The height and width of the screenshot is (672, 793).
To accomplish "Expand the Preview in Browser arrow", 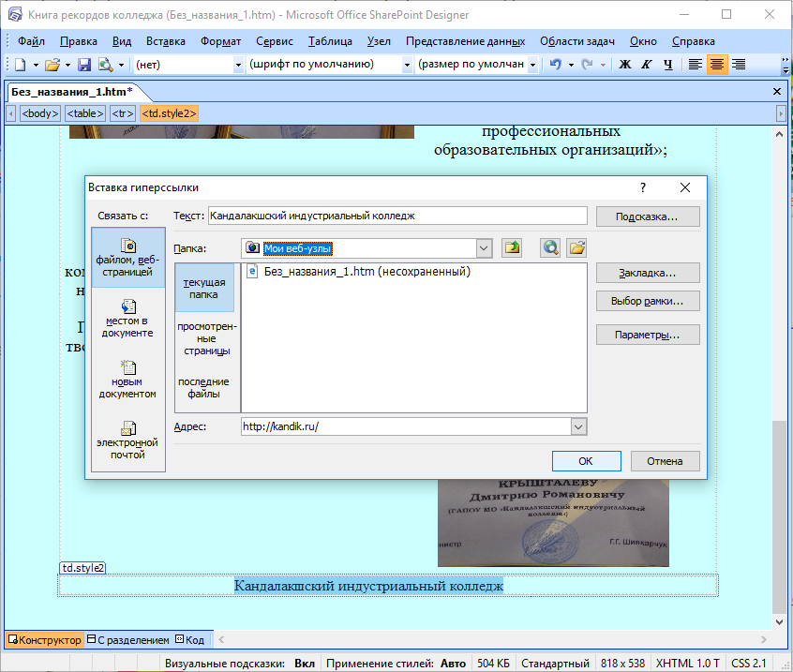I will click(121, 65).
